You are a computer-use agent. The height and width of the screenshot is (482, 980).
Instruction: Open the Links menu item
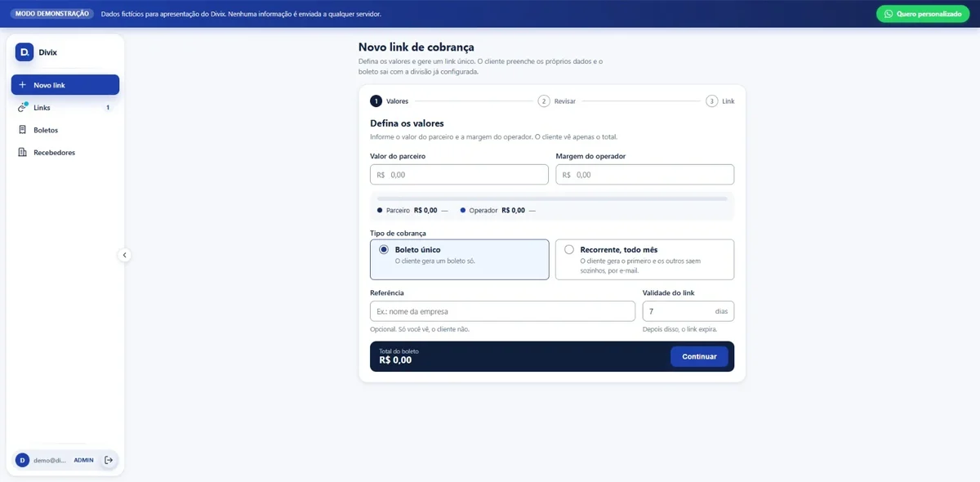point(65,108)
